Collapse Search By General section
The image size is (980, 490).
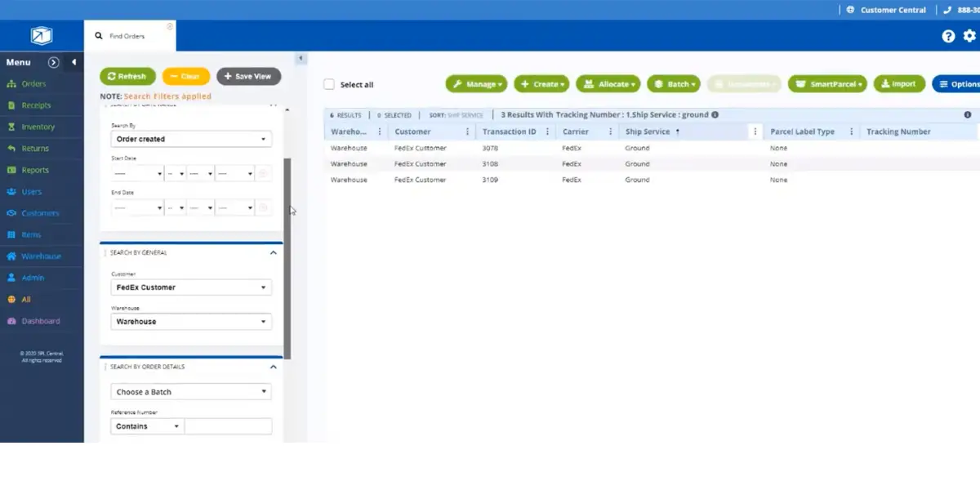(274, 252)
